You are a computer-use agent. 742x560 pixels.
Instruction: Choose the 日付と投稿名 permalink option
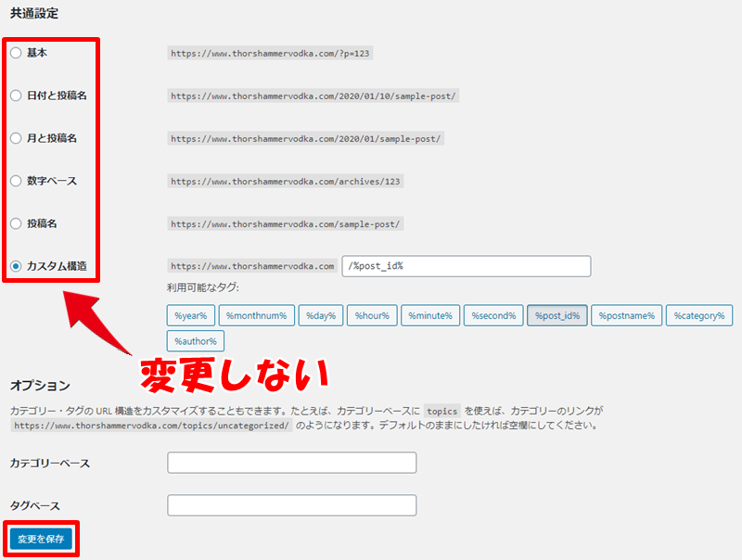point(16,95)
